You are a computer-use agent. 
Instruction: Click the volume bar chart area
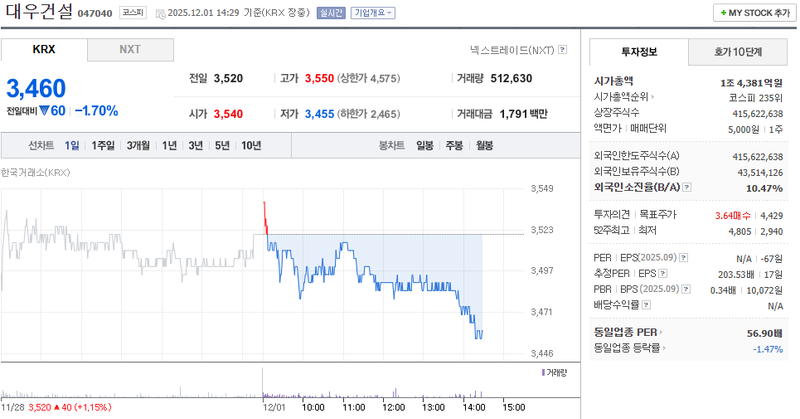pyautogui.click(x=263, y=383)
